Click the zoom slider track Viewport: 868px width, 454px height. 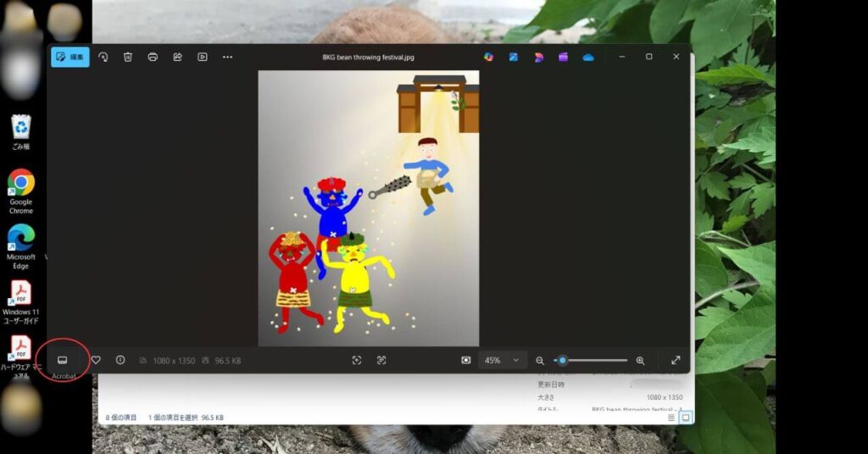(x=598, y=360)
